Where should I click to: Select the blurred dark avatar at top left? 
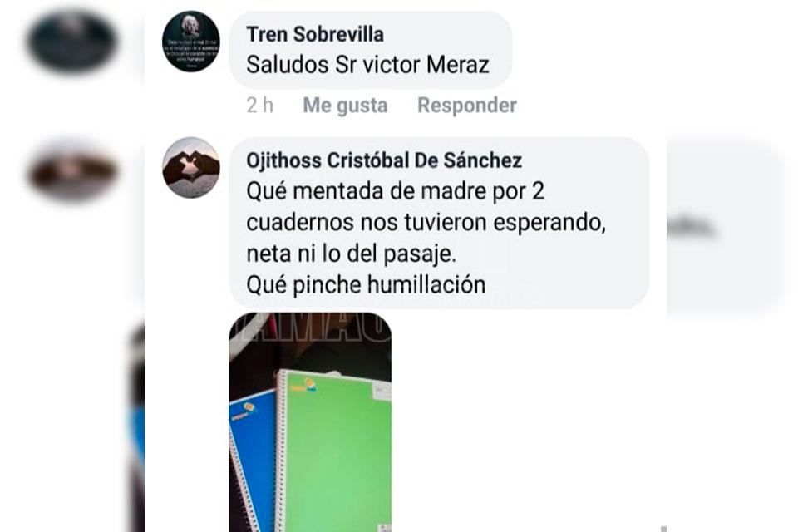[71, 42]
